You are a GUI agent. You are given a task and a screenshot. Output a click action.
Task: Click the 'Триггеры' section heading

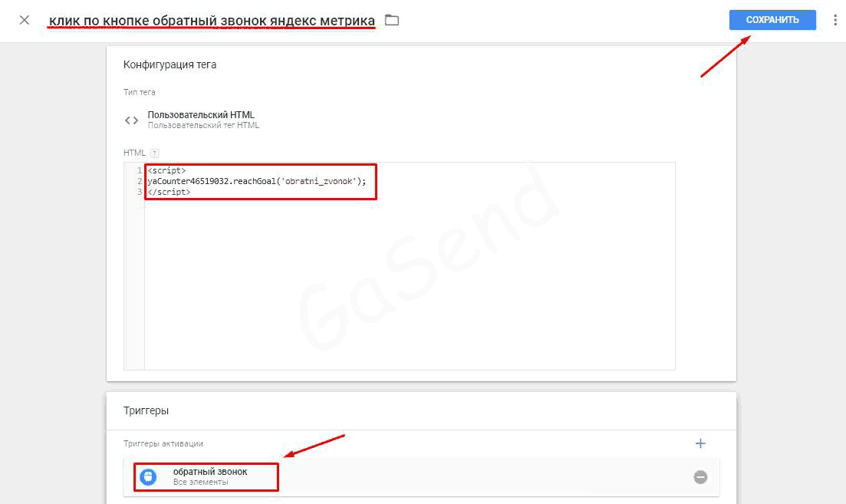point(146,410)
